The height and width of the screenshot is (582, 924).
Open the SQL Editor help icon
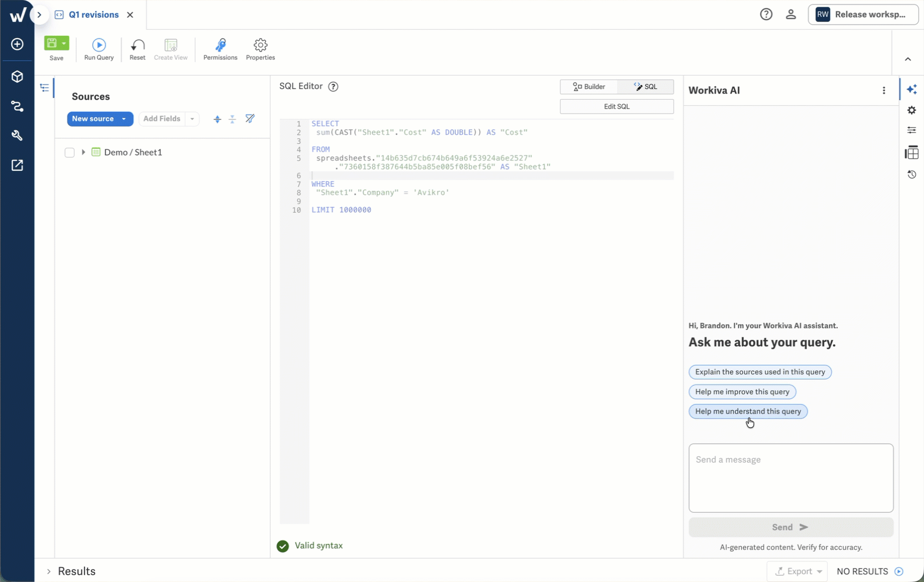(x=333, y=86)
